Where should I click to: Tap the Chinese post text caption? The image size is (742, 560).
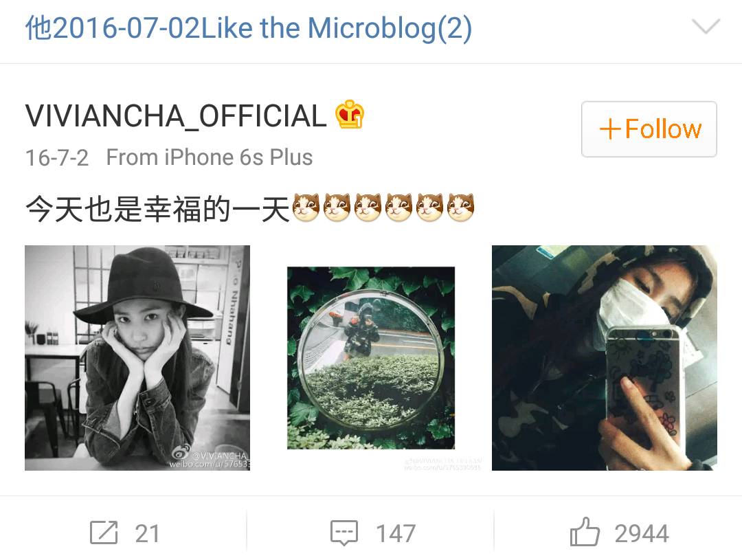(157, 209)
